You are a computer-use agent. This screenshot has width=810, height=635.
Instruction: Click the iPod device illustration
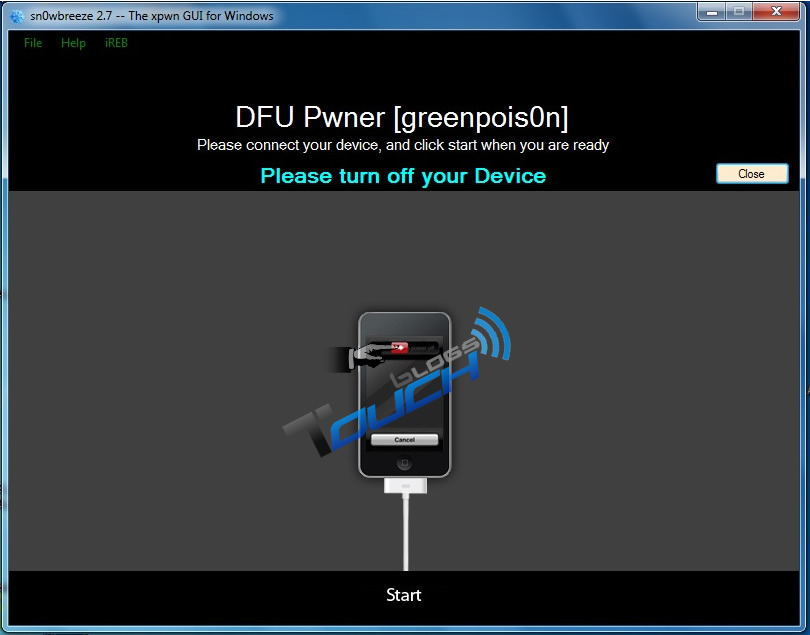(404, 395)
